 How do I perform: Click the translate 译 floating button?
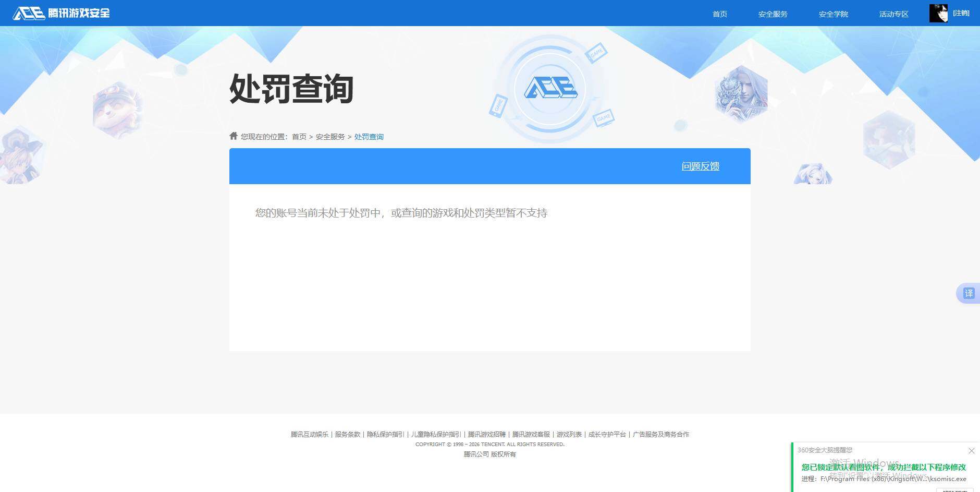point(969,293)
